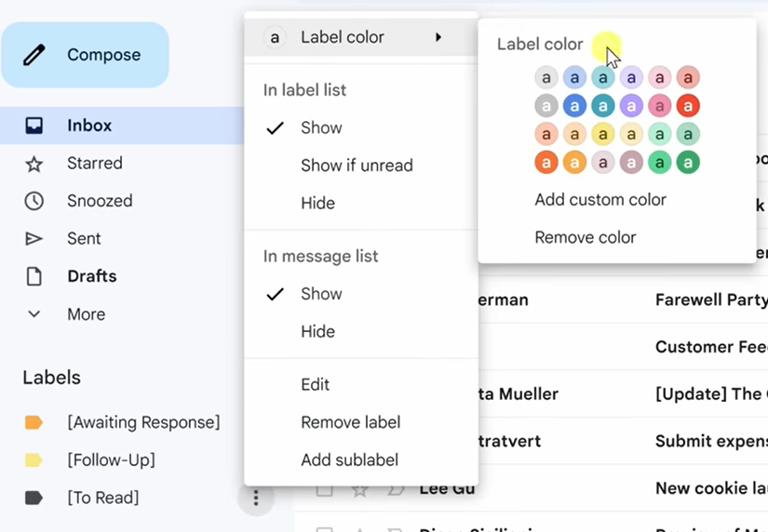
Task: Open the Starred folder star icon
Action: pos(34,164)
